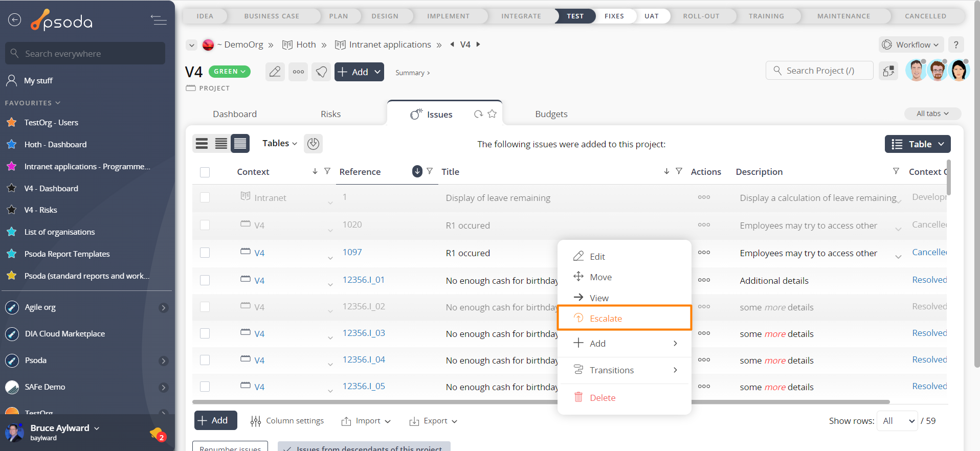The width and height of the screenshot is (980, 451).
Task: Click the chart icon next to Tables
Action: click(313, 144)
